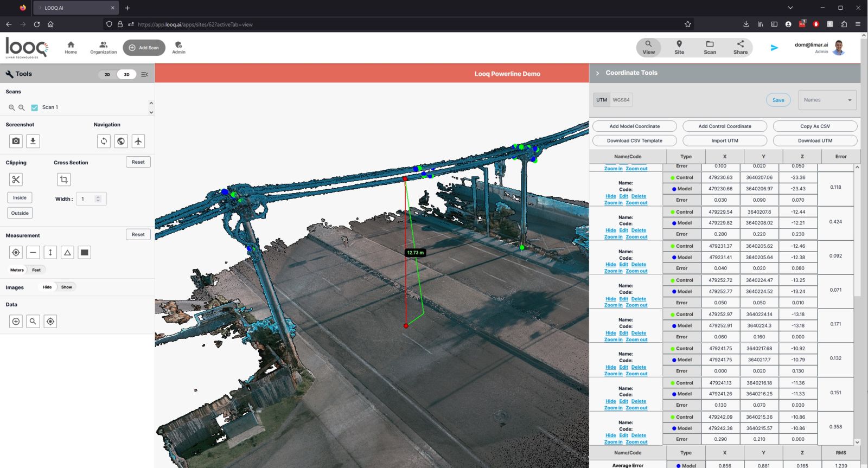Screen dimensions: 868x468
Task: Open the user profile avatar
Action: coord(839,48)
